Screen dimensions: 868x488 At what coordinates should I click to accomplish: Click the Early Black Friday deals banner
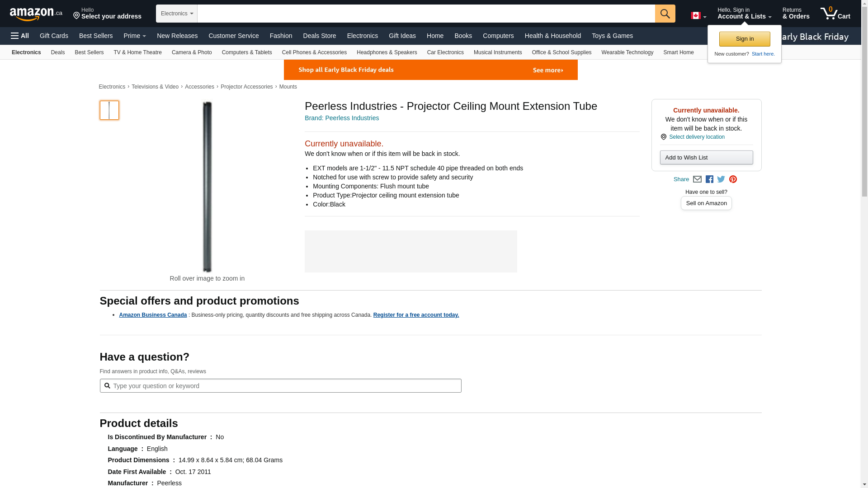point(430,70)
